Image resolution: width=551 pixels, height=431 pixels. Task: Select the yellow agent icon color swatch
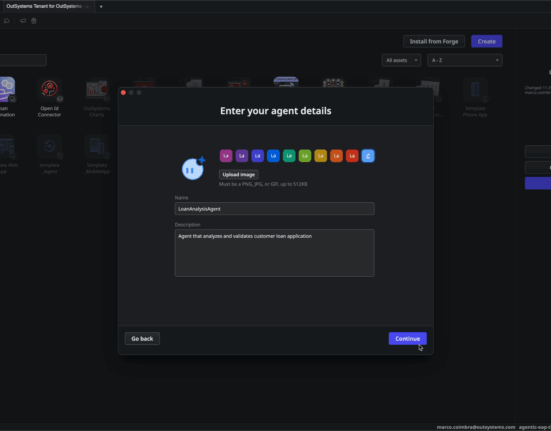tap(320, 156)
